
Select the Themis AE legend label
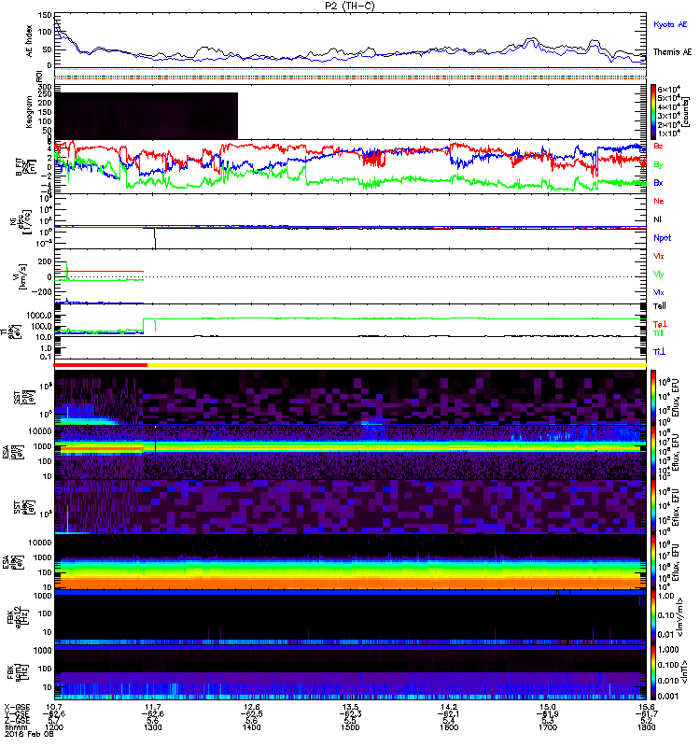671,52
